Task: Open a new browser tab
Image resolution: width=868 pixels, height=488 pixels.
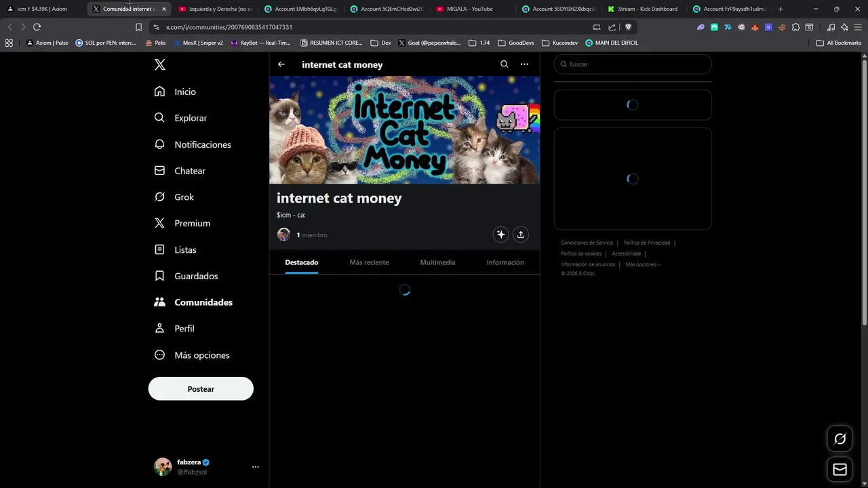Action: [781, 9]
